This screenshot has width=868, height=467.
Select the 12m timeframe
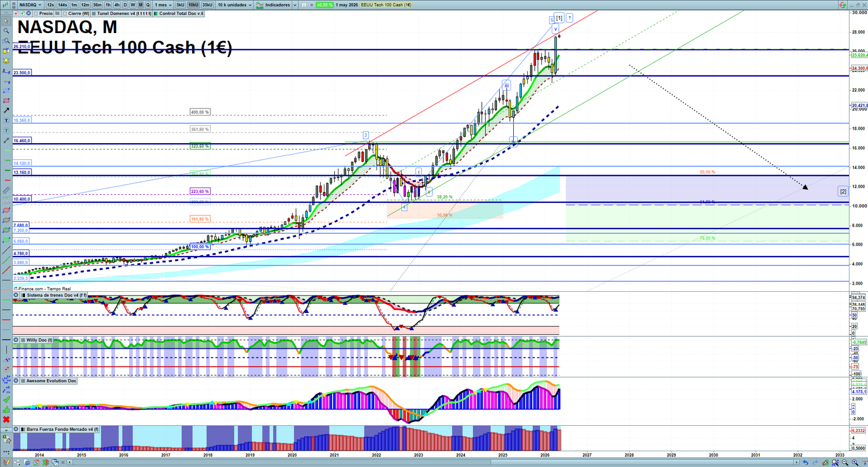[x=85, y=5]
